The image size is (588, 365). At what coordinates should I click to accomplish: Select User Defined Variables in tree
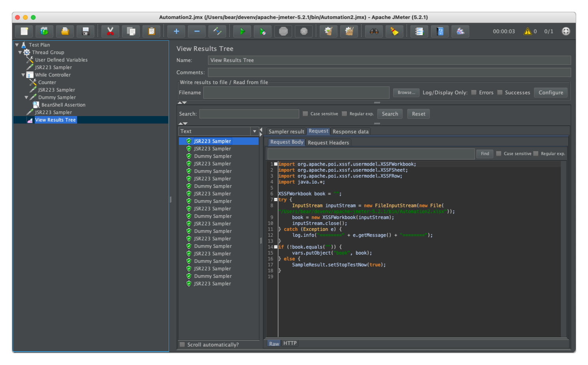coord(61,60)
